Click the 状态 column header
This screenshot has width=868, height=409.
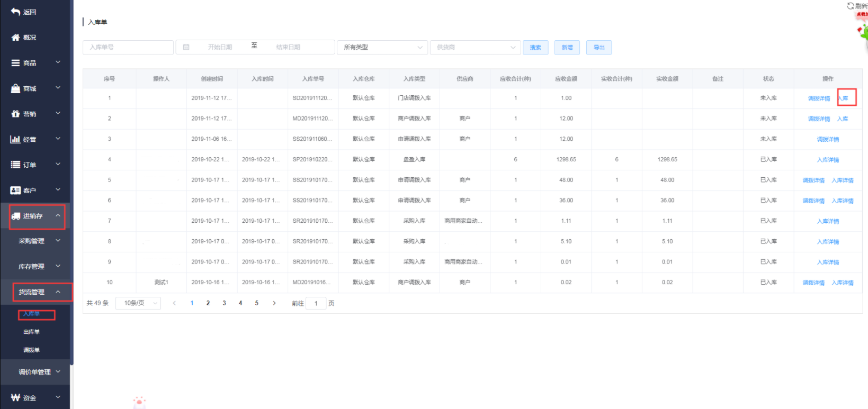[768, 79]
